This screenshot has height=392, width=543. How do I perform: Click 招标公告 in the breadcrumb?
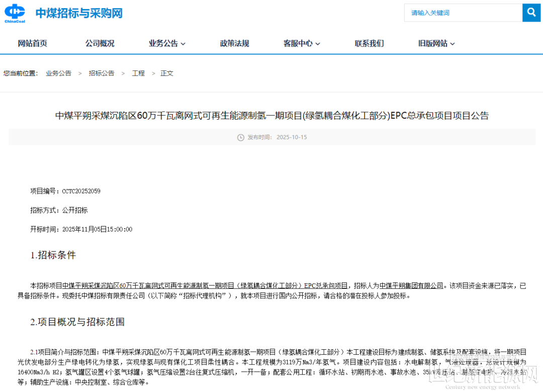pyautogui.click(x=102, y=73)
